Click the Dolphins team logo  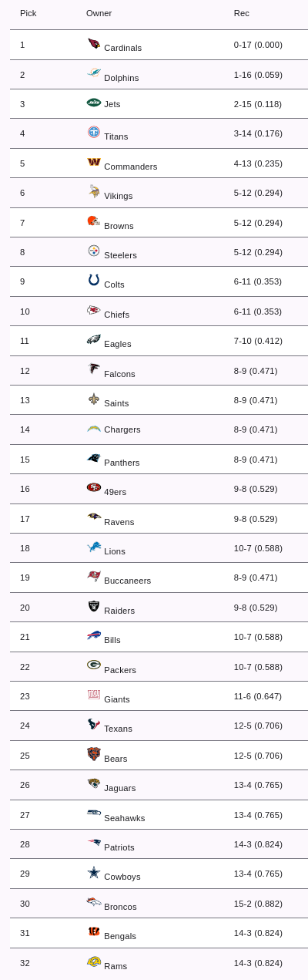coord(94,73)
